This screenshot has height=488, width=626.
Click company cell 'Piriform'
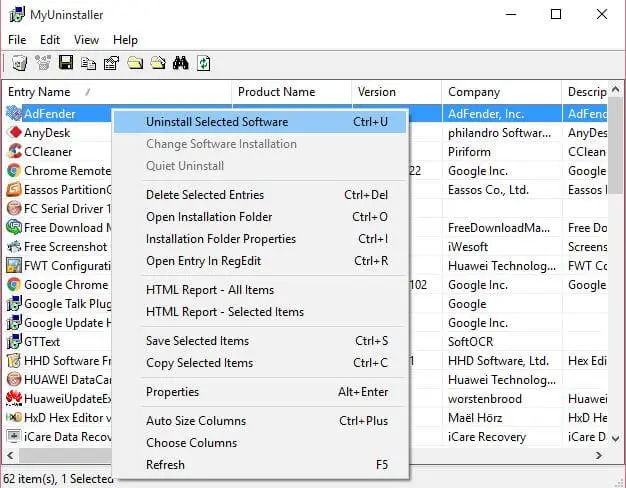click(x=469, y=152)
